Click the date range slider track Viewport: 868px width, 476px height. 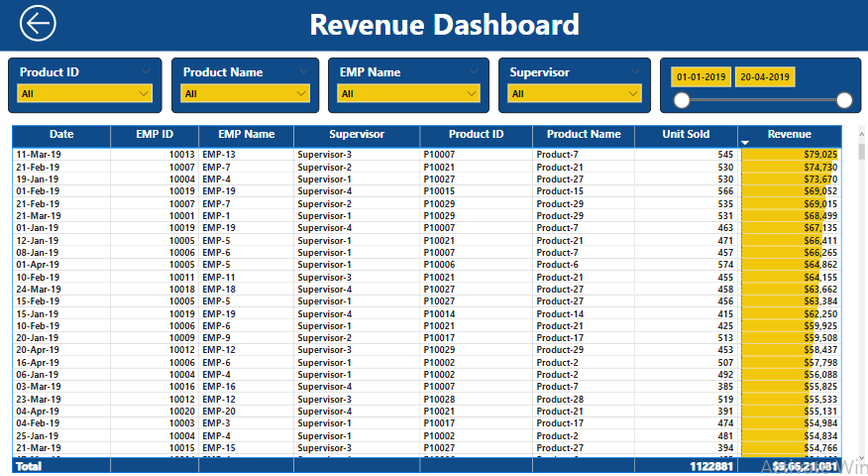click(x=763, y=100)
